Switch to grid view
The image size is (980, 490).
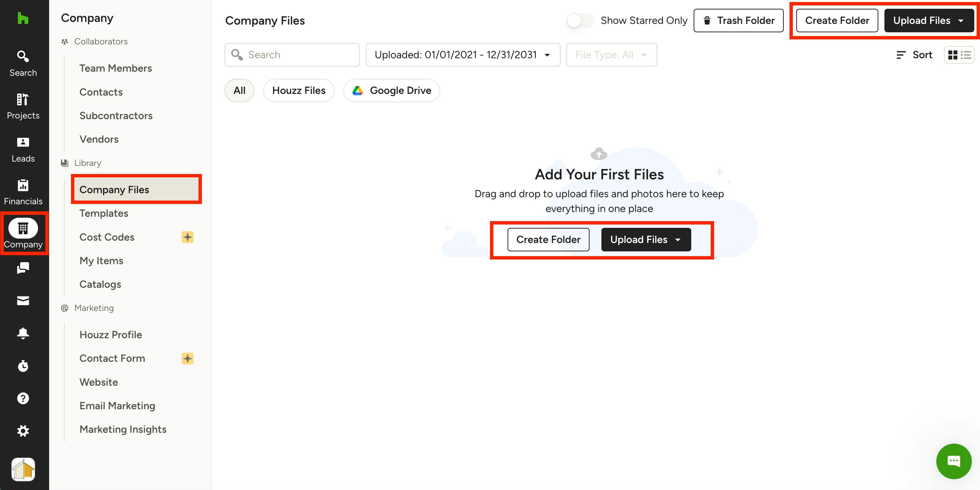coord(953,55)
